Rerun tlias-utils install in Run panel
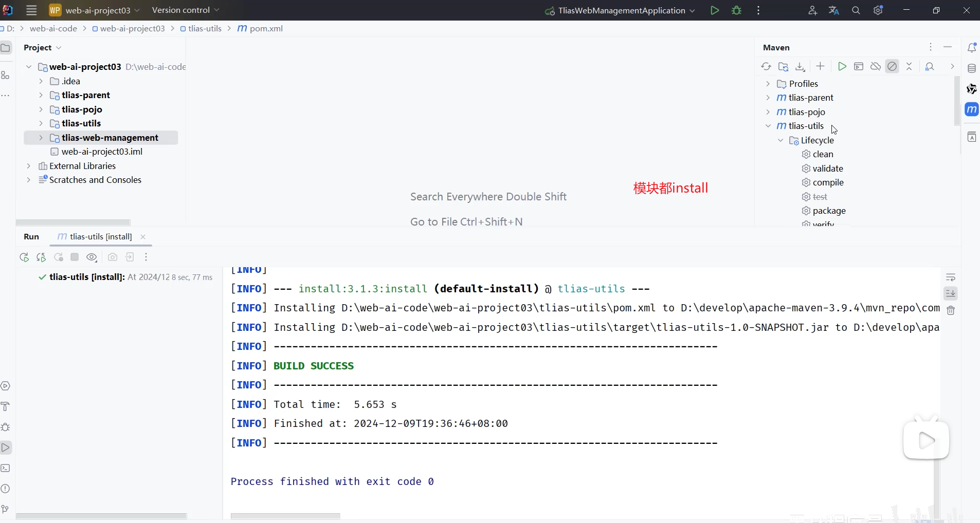The height and width of the screenshot is (523, 980). coord(24,257)
